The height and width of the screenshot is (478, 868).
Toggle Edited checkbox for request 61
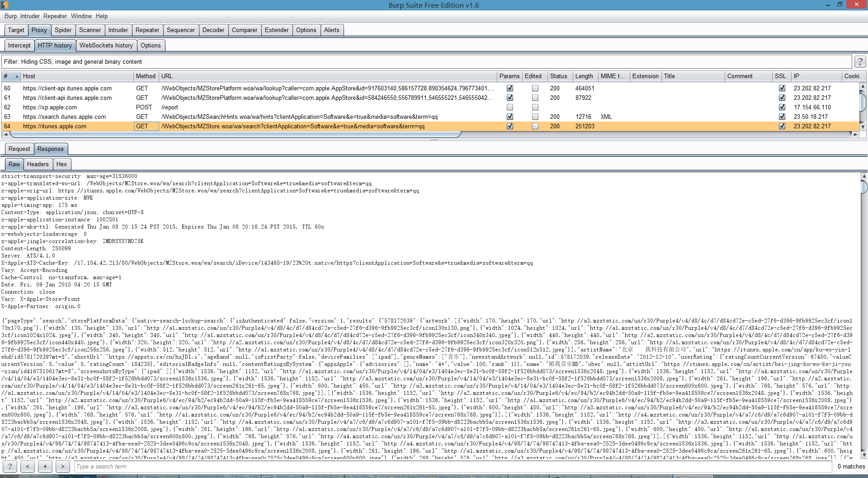pyautogui.click(x=535, y=98)
